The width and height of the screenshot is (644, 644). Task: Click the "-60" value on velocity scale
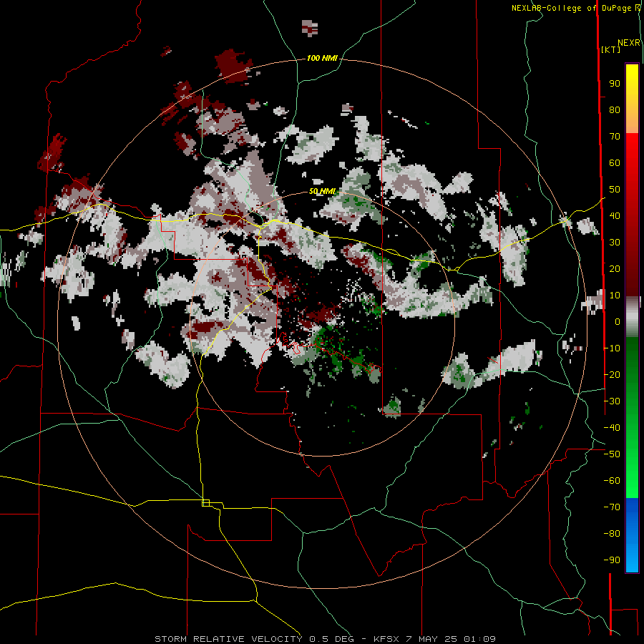(612, 481)
